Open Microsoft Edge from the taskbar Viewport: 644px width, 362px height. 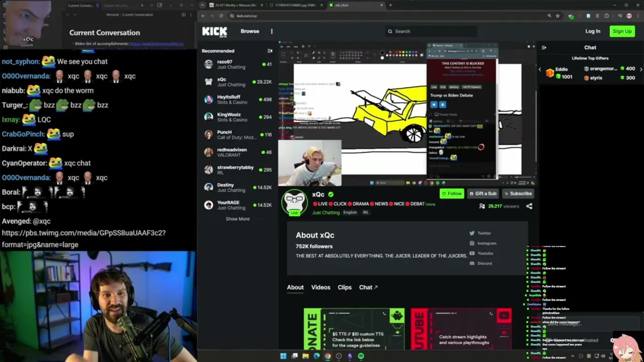[x=316, y=356]
